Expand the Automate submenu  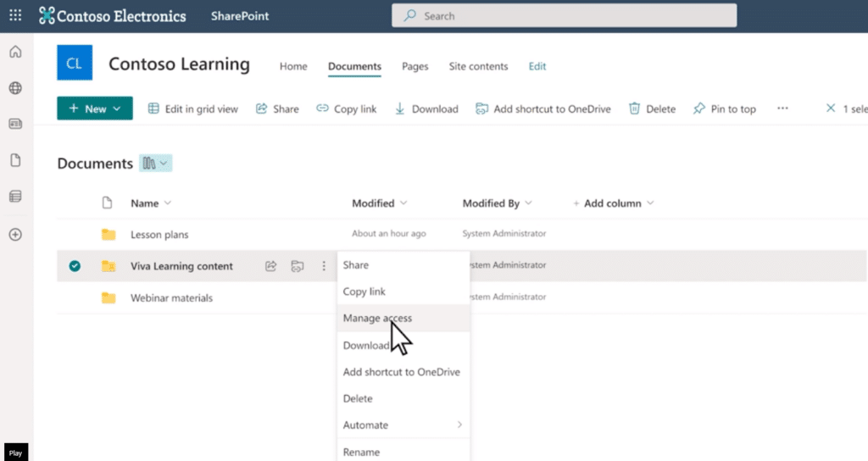click(x=403, y=425)
